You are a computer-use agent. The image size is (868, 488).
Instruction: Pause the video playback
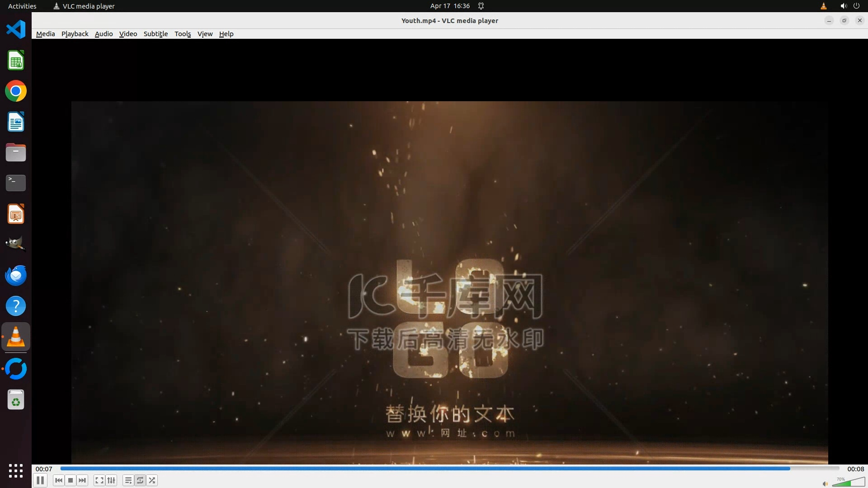point(40,480)
